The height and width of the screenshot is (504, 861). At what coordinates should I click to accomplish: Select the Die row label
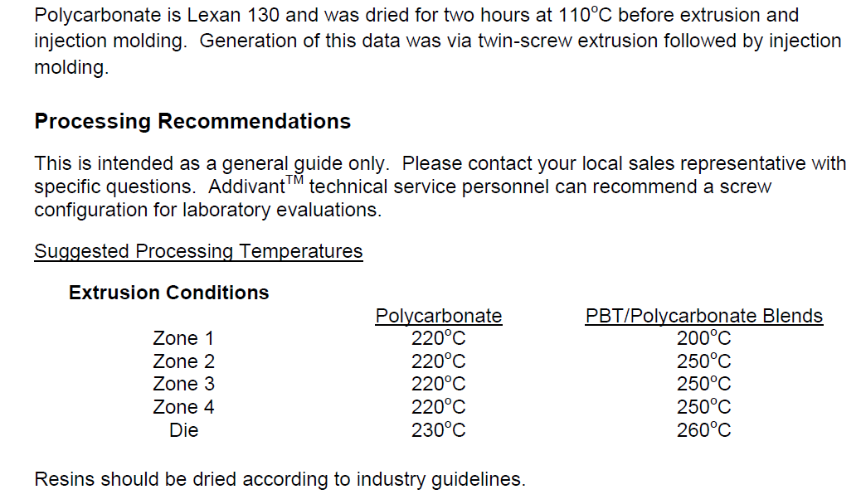pos(183,430)
